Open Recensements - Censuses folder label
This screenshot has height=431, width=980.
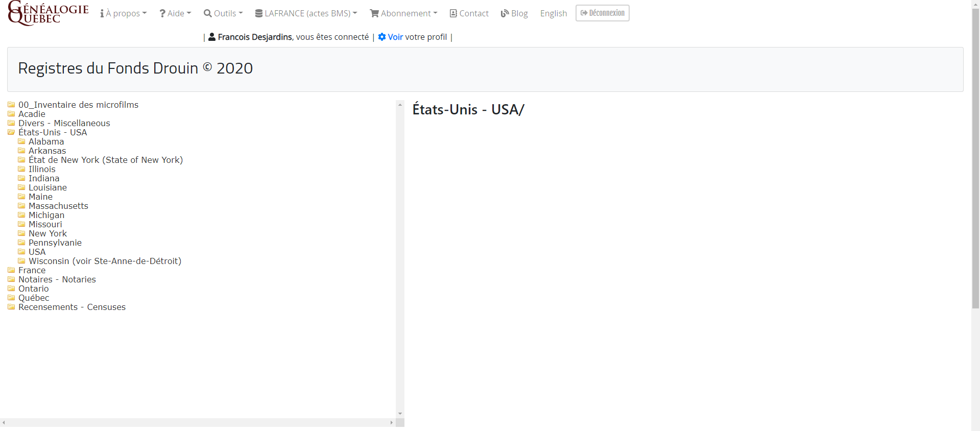72,307
